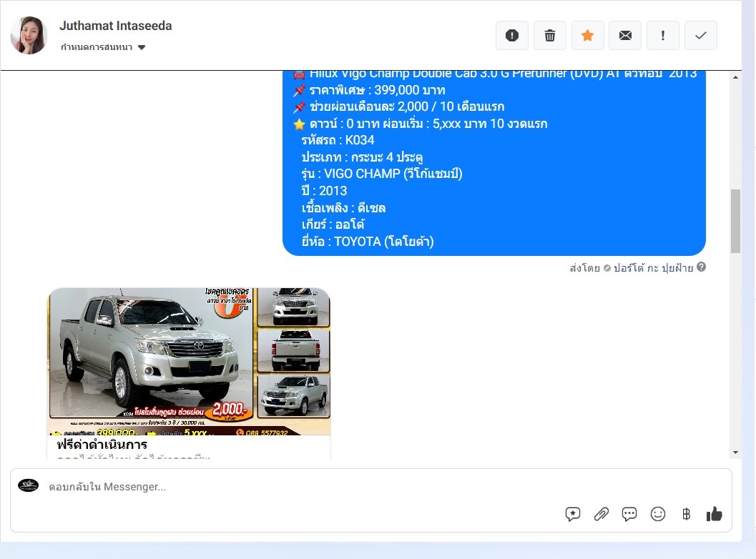This screenshot has height=559, width=756.
Task: Delete conversation using the trash icon
Action: (x=549, y=35)
